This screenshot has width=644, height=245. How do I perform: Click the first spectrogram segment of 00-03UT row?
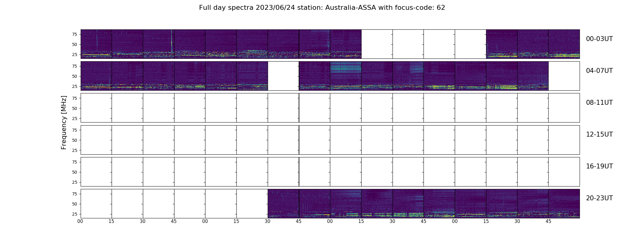(x=96, y=44)
